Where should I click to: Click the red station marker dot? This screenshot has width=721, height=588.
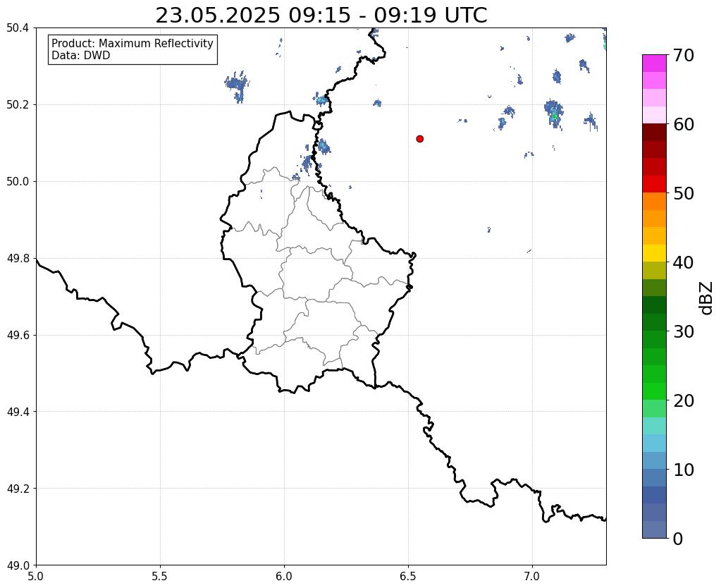coord(419,139)
